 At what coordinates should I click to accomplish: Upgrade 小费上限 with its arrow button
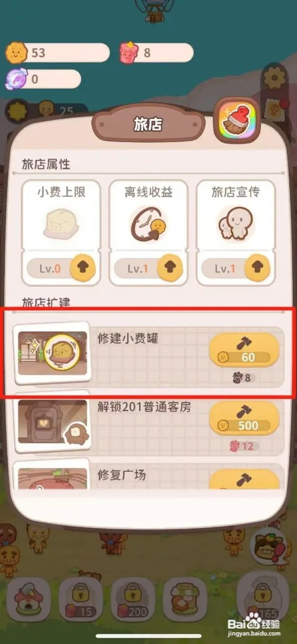point(83,268)
